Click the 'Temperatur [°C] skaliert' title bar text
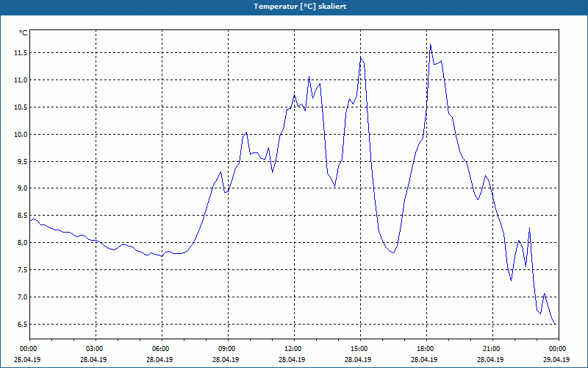Image resolution: width=588 pixels, height=368 pixels. coord(300,7)
